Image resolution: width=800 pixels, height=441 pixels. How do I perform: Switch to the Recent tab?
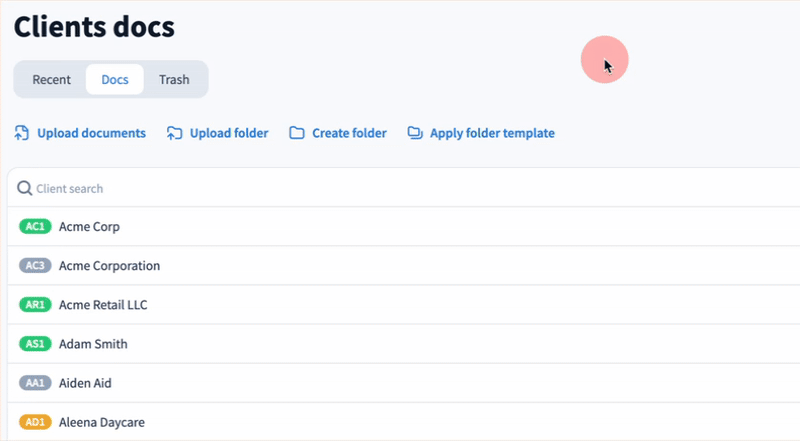(51, 80)
